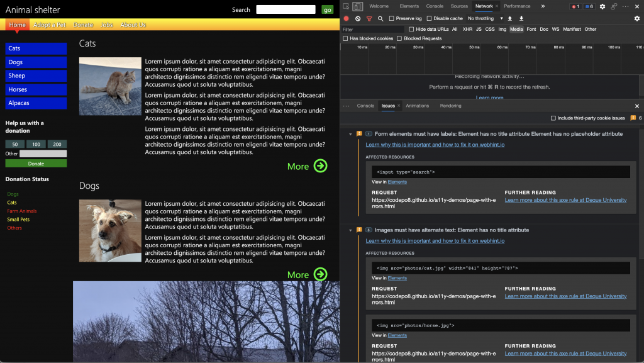
Task: Check Hide data URLs
Action: tap(411, 29)
